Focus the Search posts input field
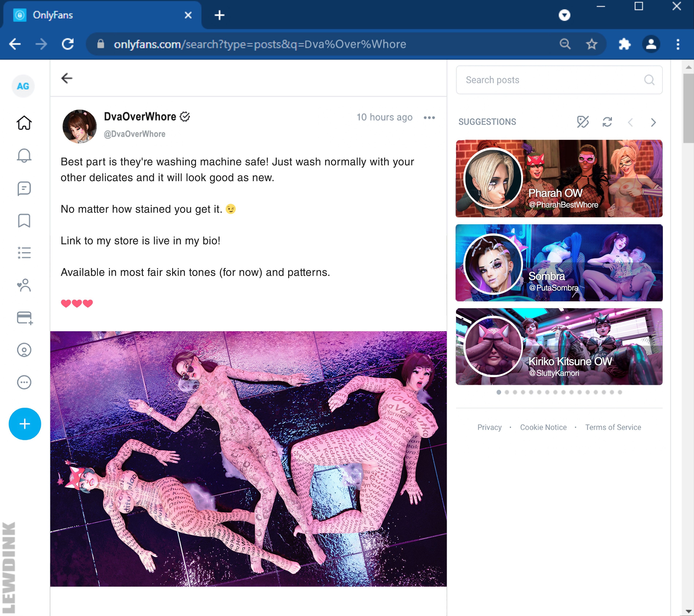694x616 pixels. (559, 80)
